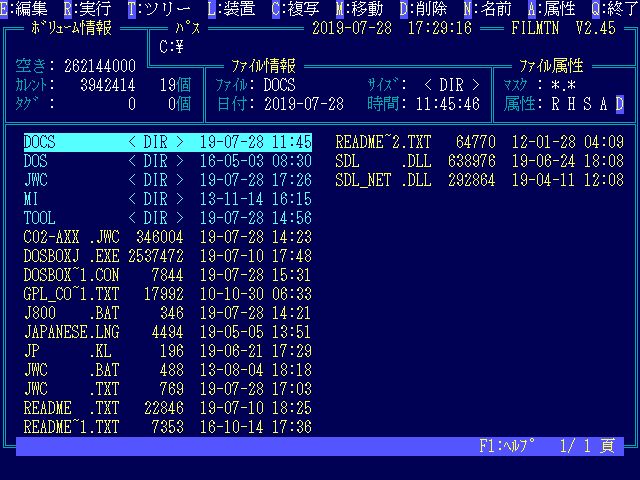Toggle the R read-only attribute

tap(556, 103)
